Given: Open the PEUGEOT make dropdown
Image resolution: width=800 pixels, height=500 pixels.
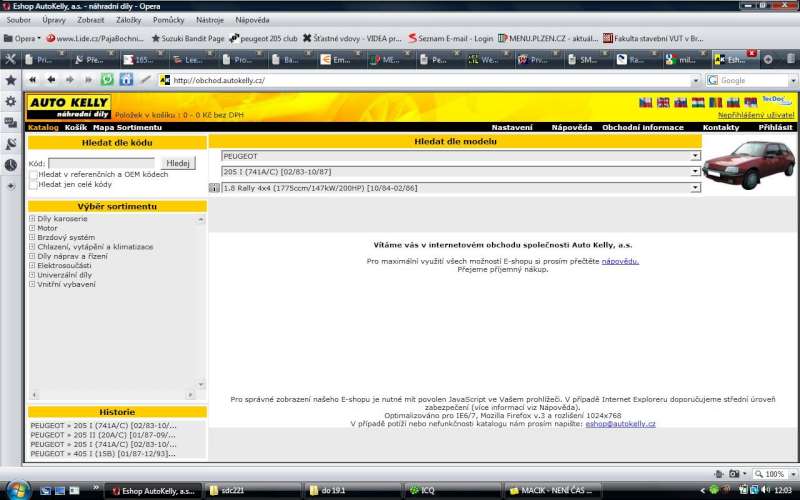Looking at the screenshot, I should tap(460, 156).
